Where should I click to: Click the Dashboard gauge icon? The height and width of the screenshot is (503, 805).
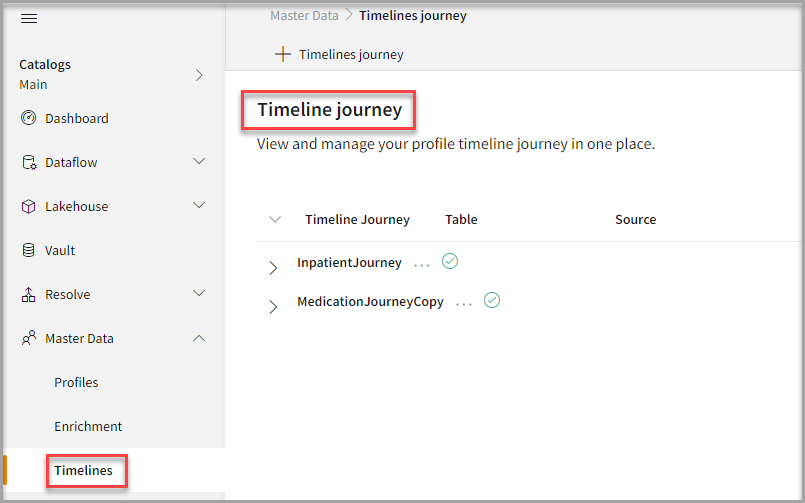click(x=29, y=118)
